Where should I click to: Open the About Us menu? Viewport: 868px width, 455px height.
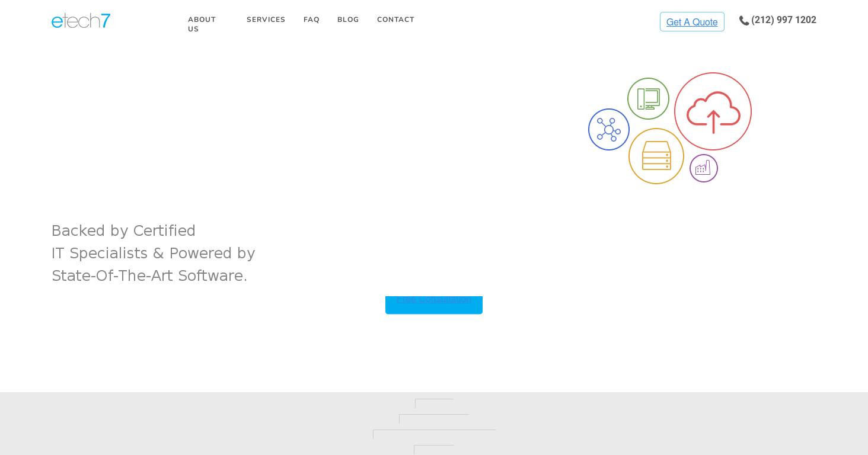point(202,24)
